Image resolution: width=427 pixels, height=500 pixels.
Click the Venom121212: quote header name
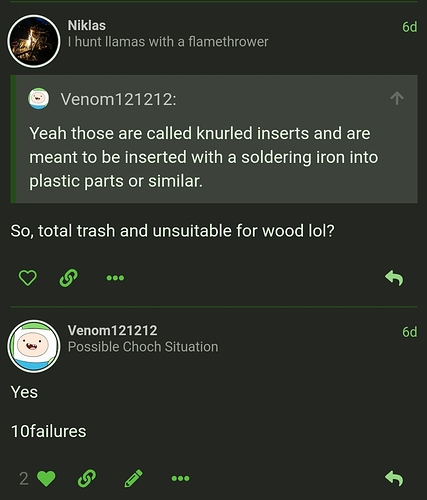click(118, 99)
